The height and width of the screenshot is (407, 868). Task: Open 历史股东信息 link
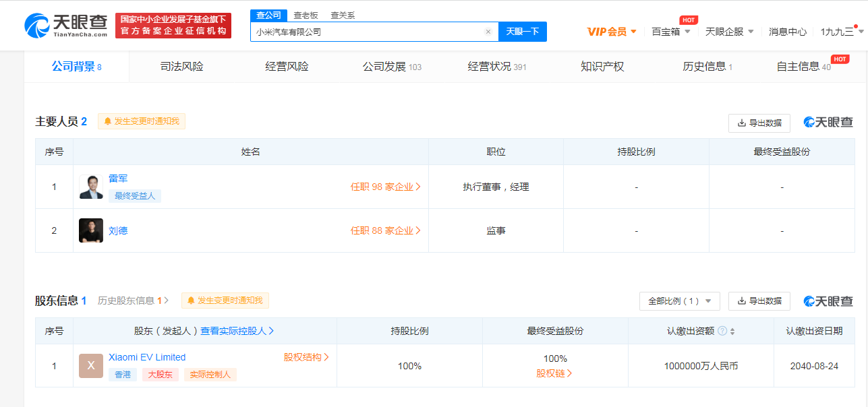133,301
